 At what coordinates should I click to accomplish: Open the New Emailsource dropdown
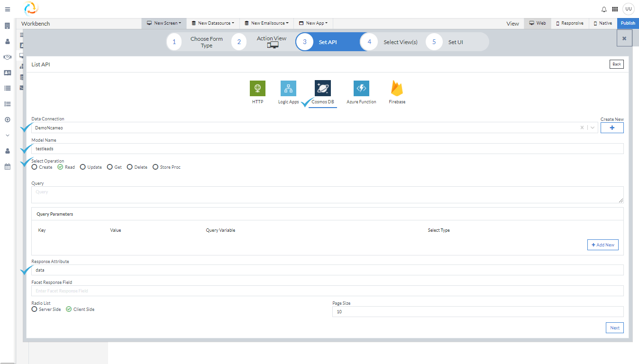tap(266, 23)
